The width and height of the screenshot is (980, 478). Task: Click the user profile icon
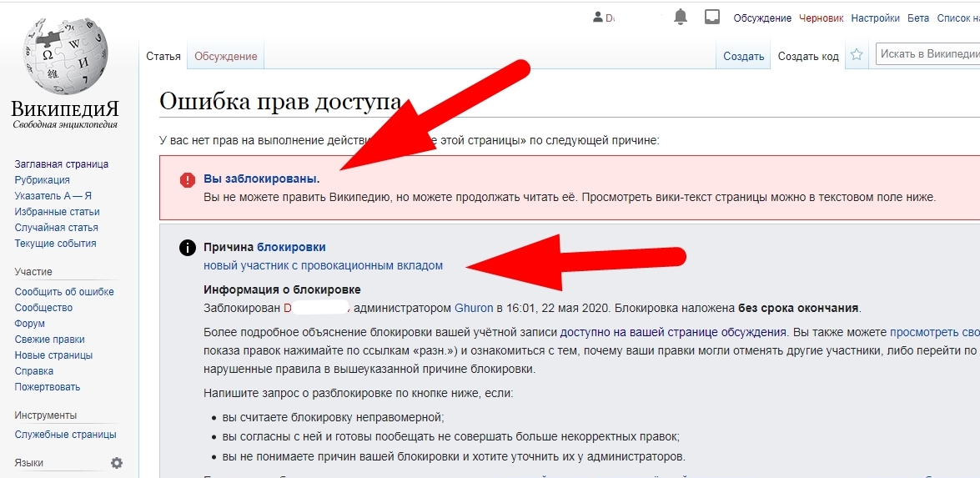pos(597,18)
